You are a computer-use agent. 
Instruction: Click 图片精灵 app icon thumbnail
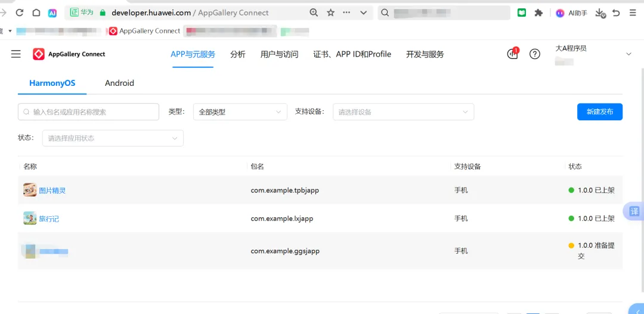pyautogui.click(x=30, y=190)
